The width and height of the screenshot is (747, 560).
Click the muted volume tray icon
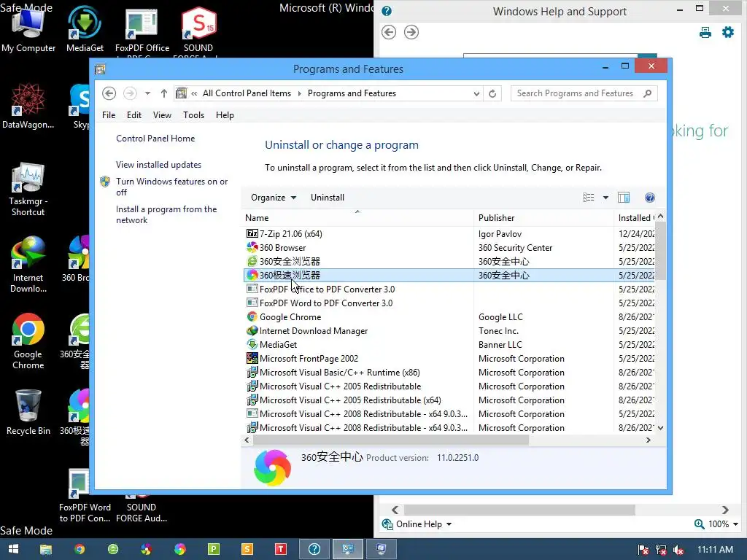678,550
